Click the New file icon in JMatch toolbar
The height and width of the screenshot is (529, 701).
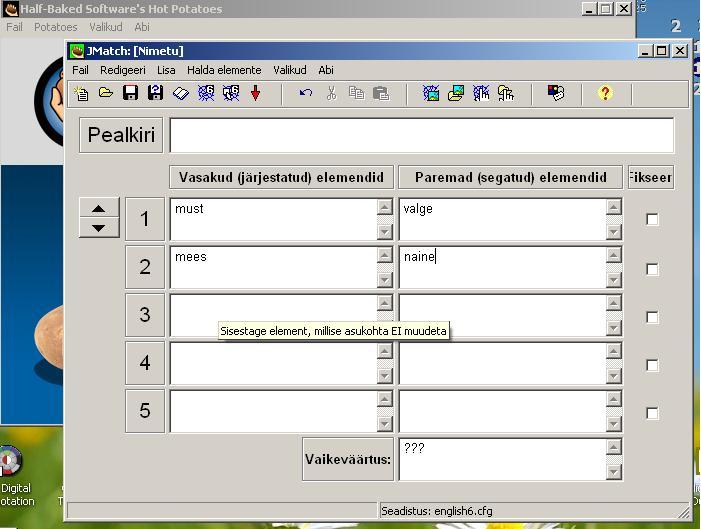click(x=81, y=93)
